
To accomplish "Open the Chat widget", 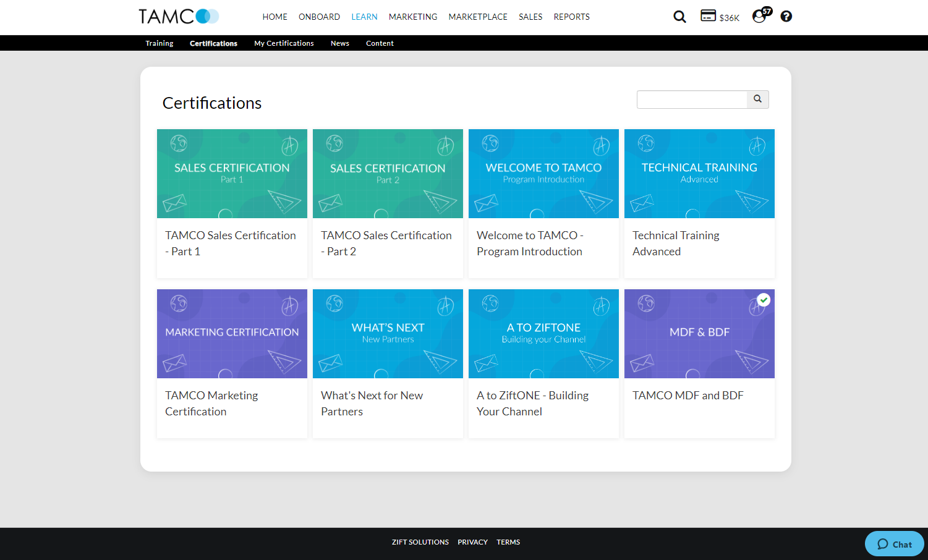I will click(894, 544).
